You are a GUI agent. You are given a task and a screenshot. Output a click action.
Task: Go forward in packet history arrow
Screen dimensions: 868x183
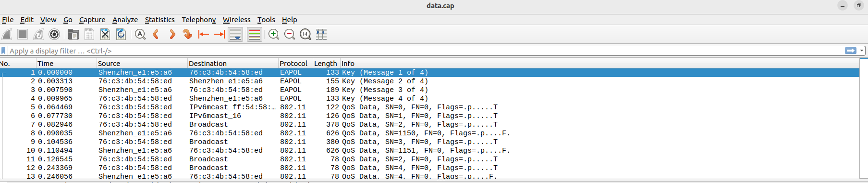click(172, 34)
